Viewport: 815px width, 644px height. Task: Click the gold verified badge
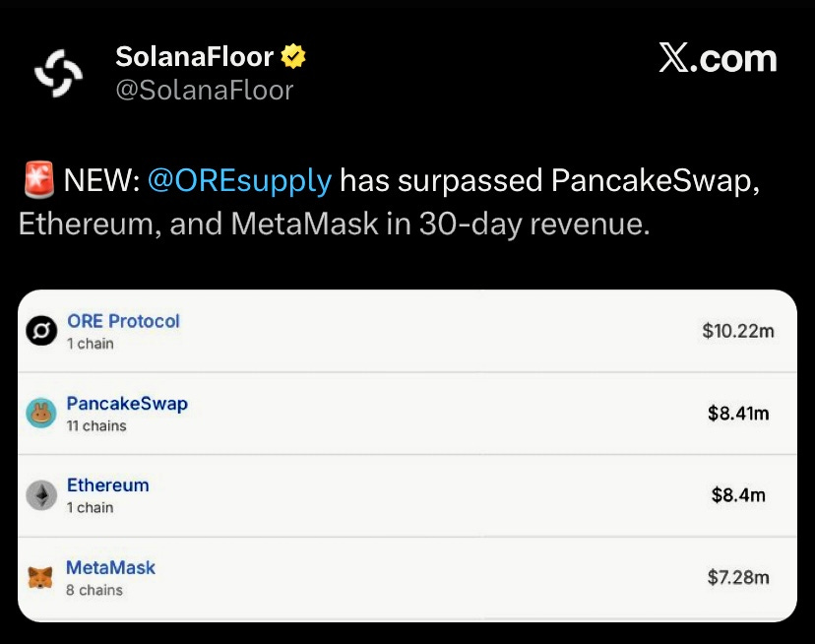[x=293, y=57]
